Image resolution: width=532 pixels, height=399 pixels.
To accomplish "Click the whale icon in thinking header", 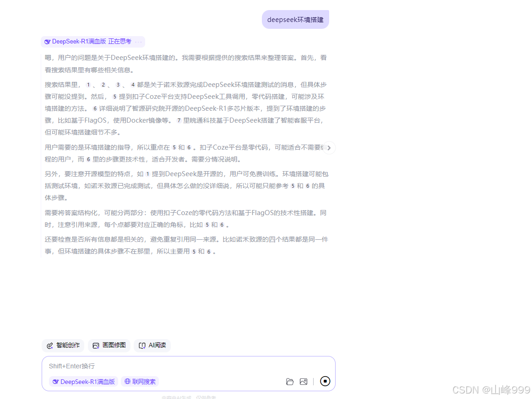I will click(x=48, y=42).
